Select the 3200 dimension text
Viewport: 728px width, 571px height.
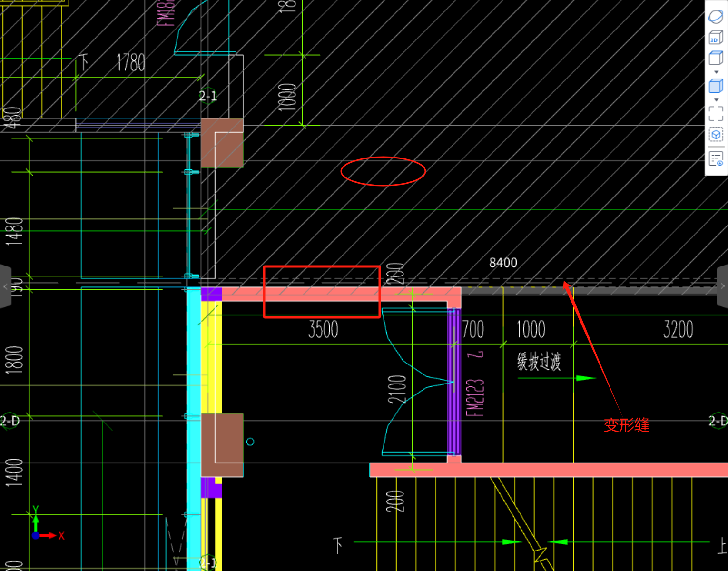click(678, 329)
